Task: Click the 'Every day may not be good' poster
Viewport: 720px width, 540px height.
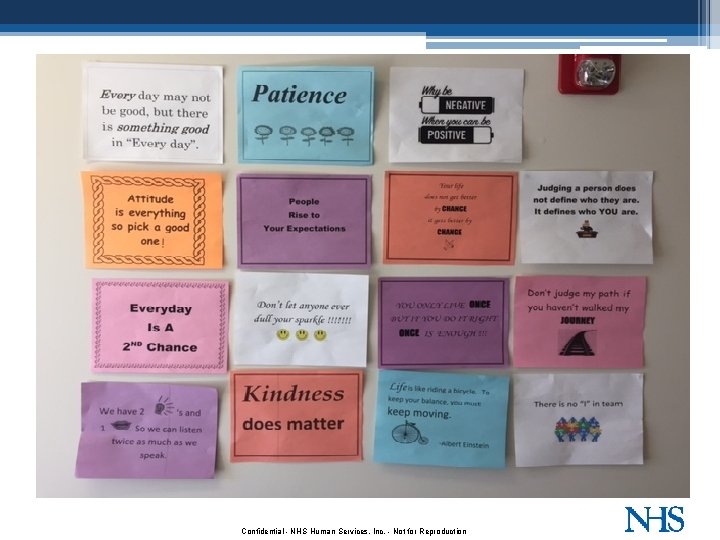Action: [x=153, y=113]
